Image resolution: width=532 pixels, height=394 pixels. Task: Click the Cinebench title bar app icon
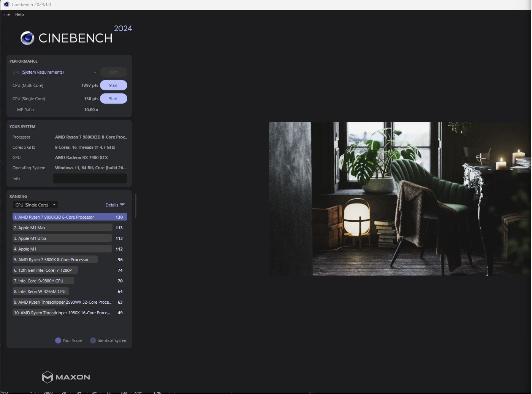click(x=6, y=5)
